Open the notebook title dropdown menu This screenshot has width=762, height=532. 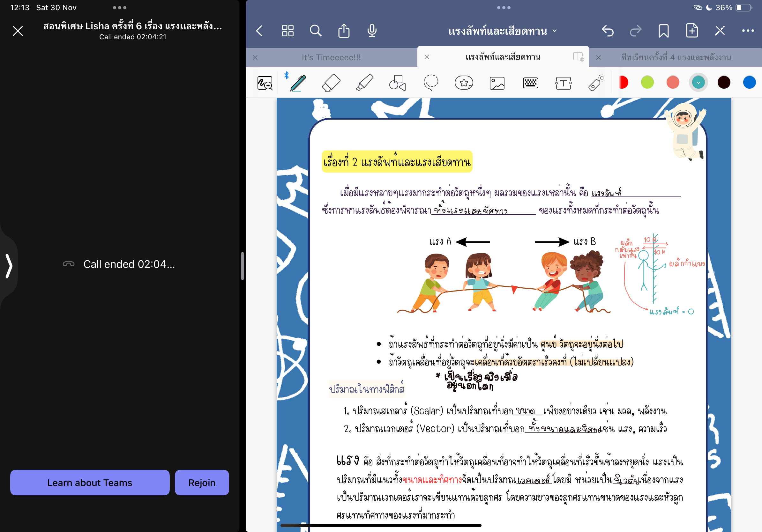pyautogui.click(x=554, y=31)
